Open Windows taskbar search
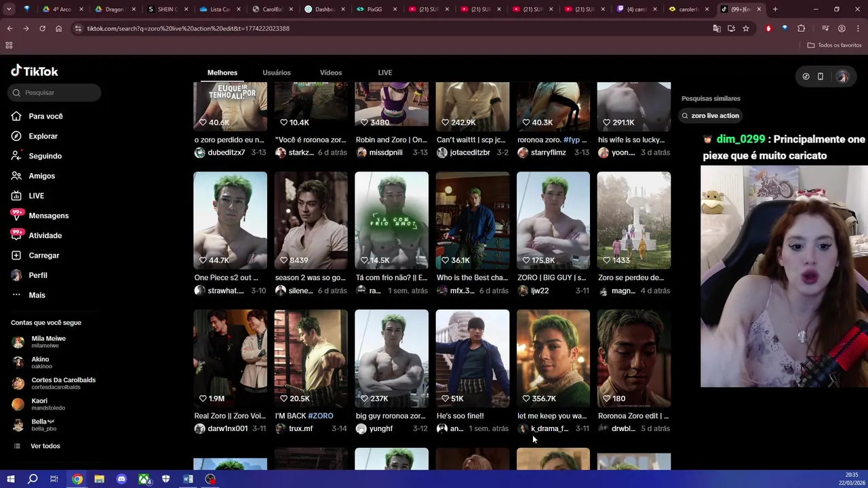This screenshot has height=488, width=868. click(33, 479)
